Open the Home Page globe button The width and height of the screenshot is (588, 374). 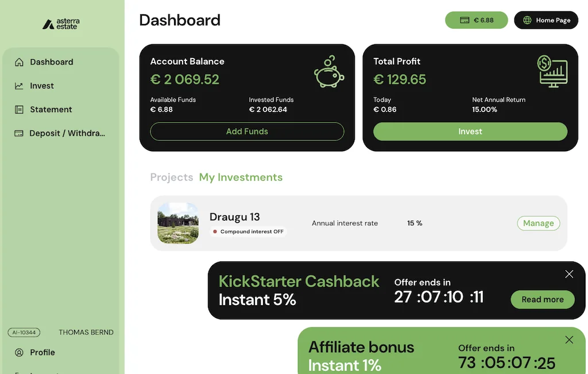pos(546,20)
